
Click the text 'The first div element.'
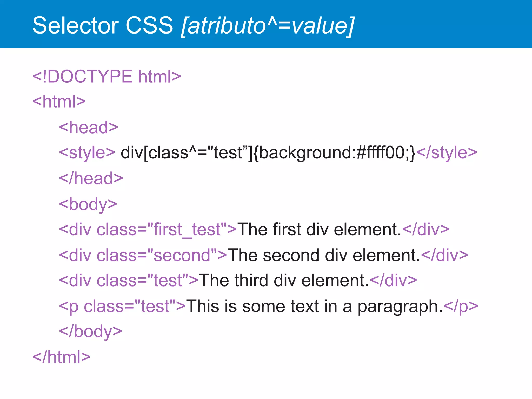320,229
